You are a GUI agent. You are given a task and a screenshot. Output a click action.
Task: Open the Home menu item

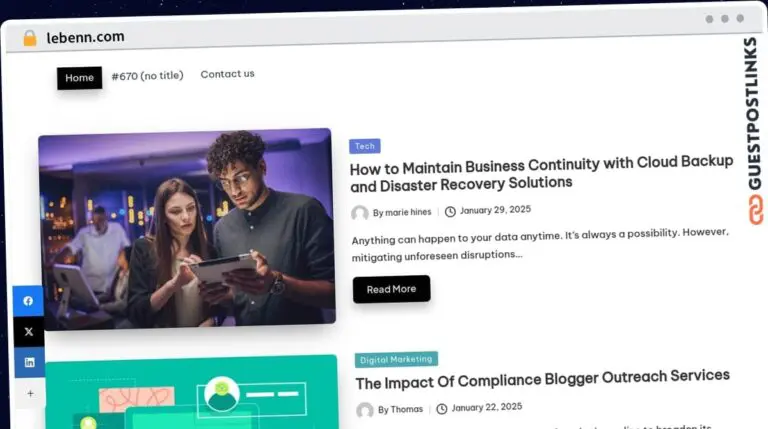click(x=79, y=78)
